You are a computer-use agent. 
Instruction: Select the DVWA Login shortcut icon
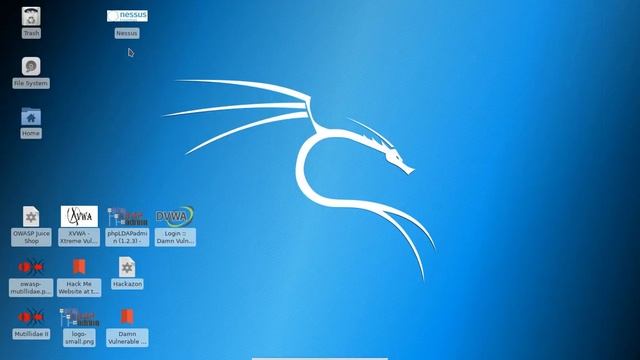click(175, 217)
